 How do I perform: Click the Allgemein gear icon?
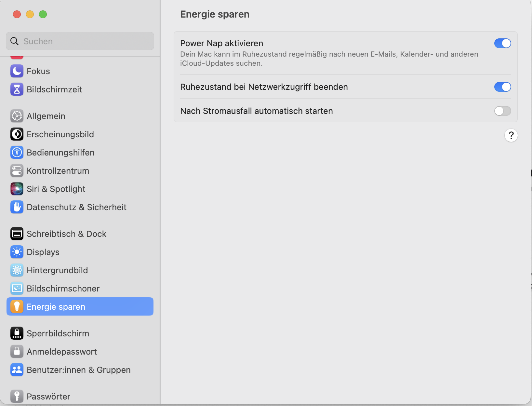17,116
